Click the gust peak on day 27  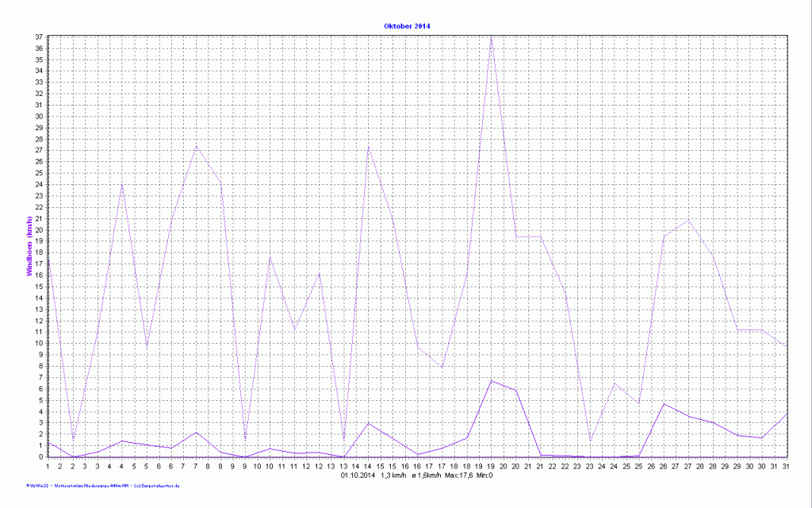(x=688, y=219)
